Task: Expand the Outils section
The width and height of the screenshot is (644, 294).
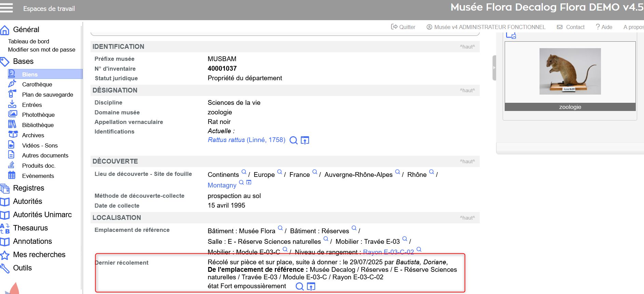Action: (x=23, y=268)
